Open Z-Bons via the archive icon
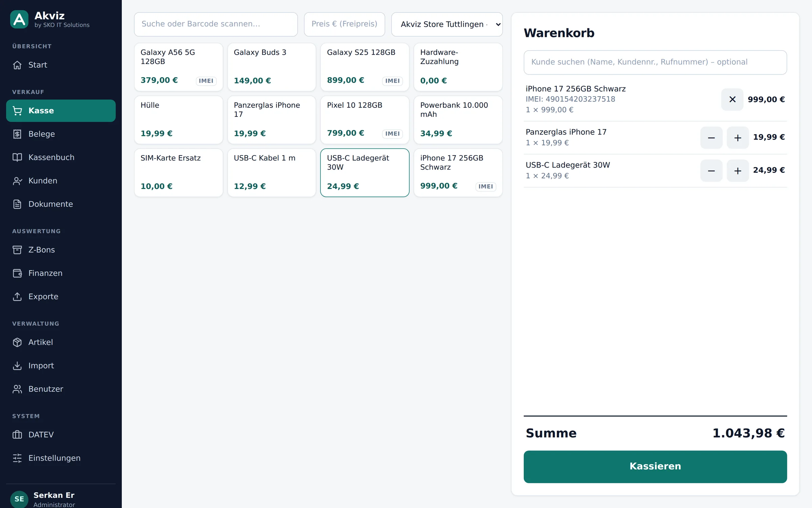 coord(17,250)
